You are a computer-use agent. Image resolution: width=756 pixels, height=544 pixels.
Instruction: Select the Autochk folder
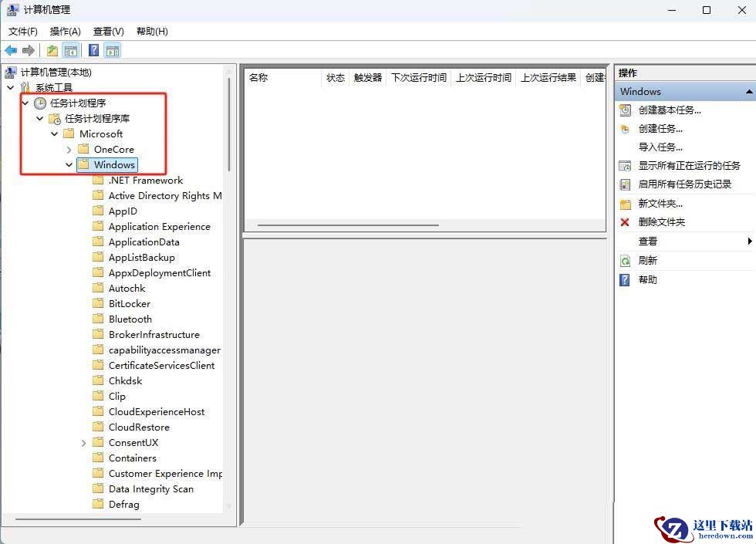127,289
